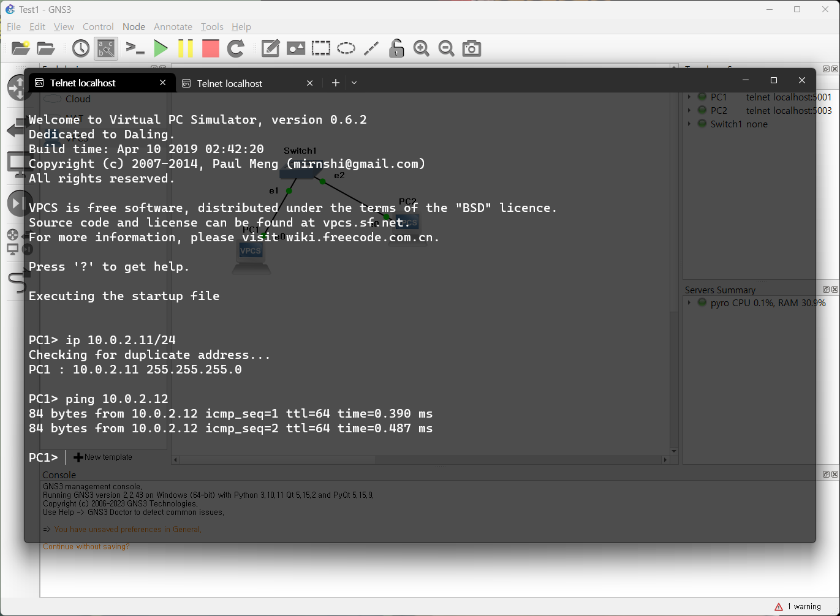Viewport: 840px width, 616px height.
Task: Select the Draw line tool
Action: (371, 48)
